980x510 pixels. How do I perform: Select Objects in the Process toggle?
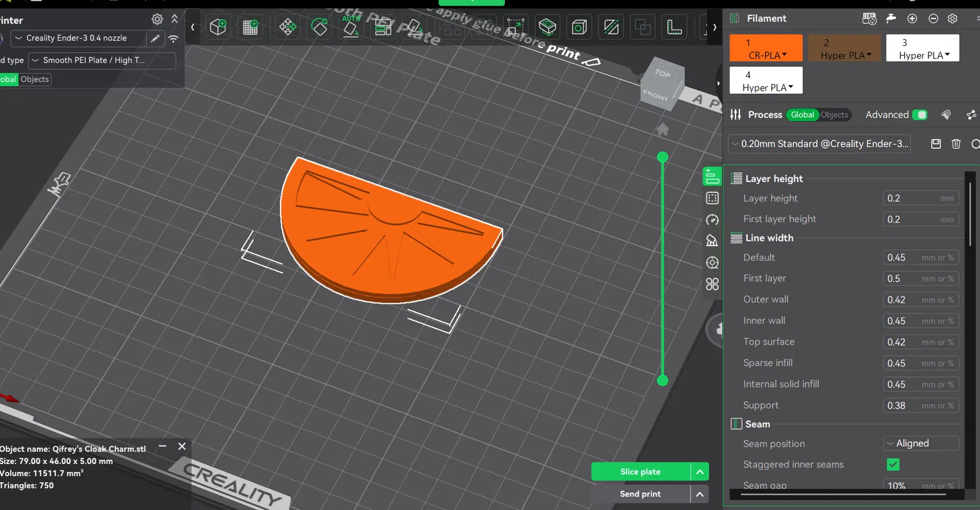(834, 115)
